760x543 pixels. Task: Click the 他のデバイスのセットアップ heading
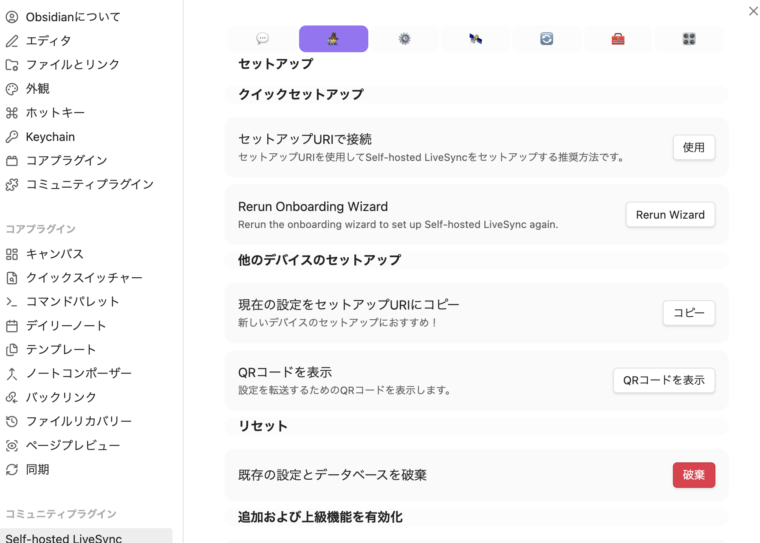click(x=319, y=260)
